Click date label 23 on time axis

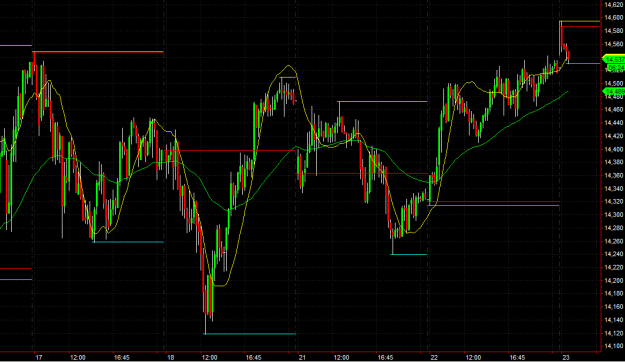tap(566, 358)
